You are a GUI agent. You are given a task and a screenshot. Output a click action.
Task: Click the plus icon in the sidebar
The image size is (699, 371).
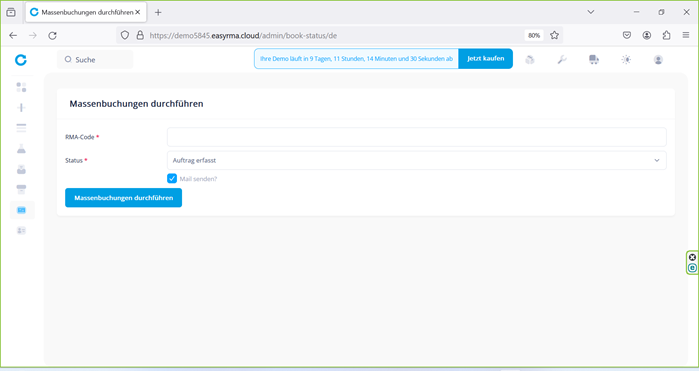(21, 107)
